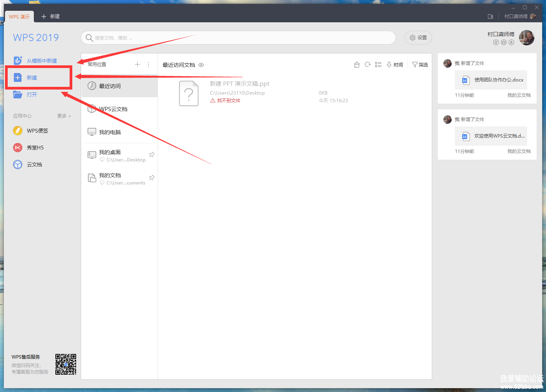Viewport: 546px width, 392px height.
Task: Open 秀堂H5 app
Action: (35, 148)
